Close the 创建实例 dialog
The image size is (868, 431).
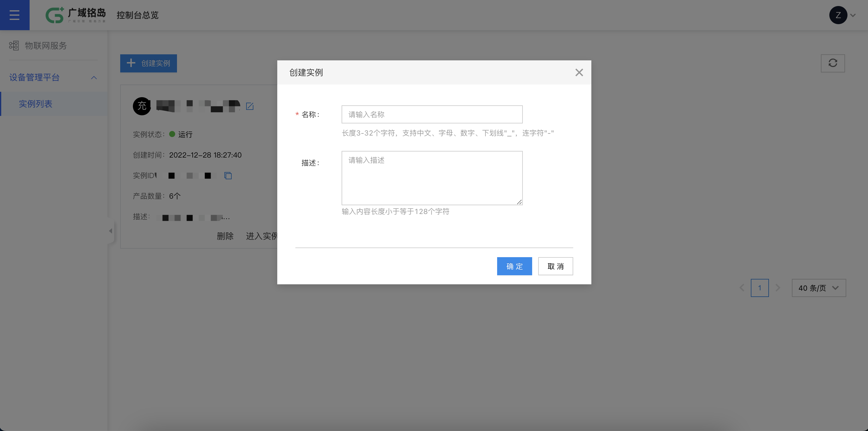pos(579,72)
